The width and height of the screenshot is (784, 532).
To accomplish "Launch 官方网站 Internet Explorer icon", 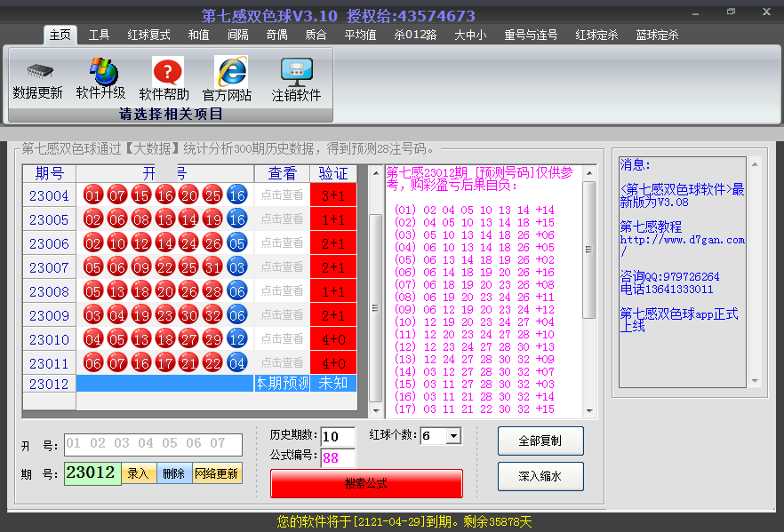I will coord(231,71).
